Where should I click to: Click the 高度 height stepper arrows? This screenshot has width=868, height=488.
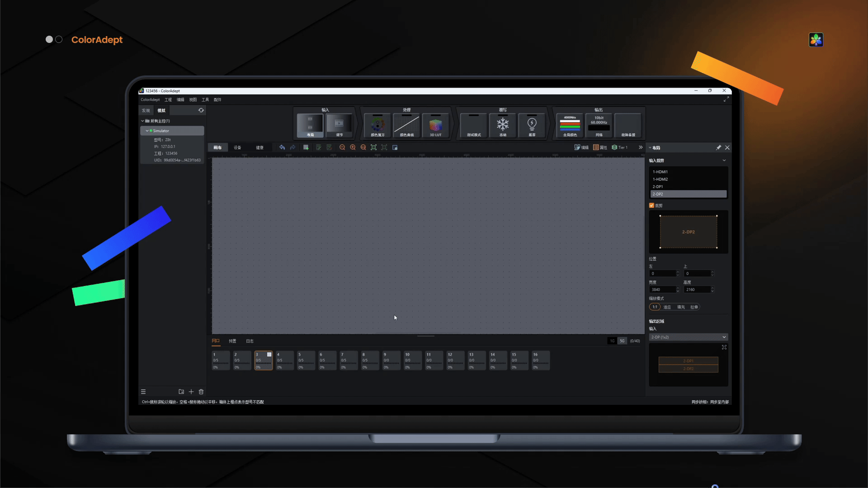(712, 290)
